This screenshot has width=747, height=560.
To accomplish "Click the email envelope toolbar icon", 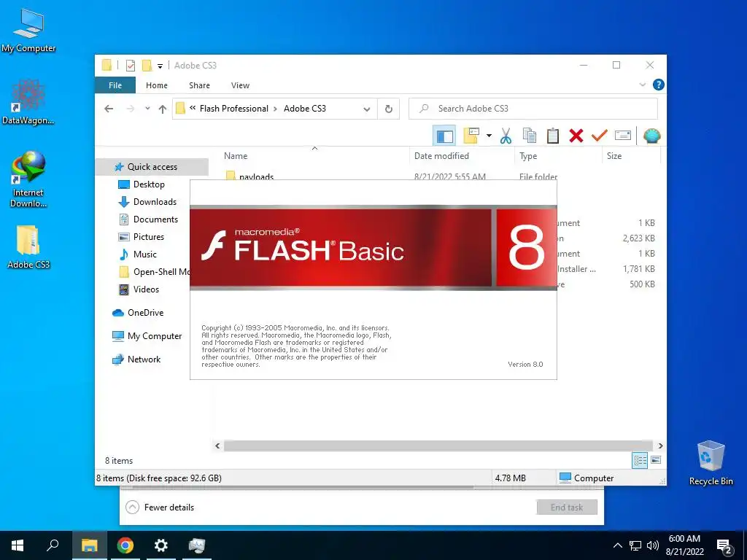I will pyautogui.click(x=623, y=136).
